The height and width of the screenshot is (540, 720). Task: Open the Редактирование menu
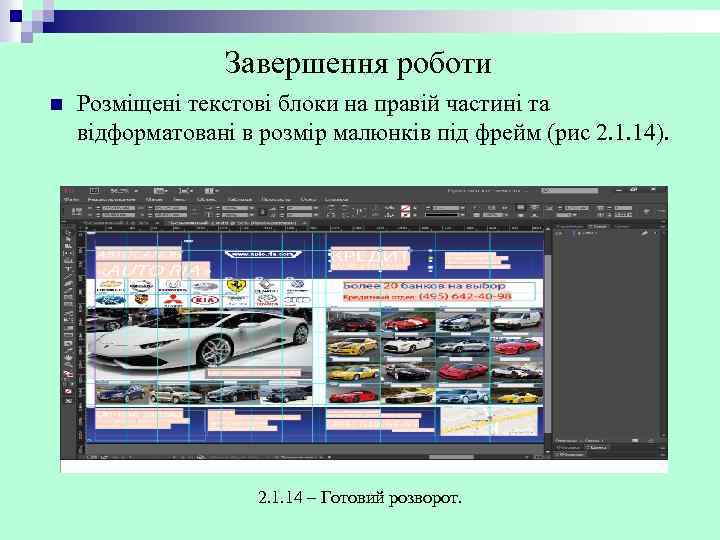111,200
